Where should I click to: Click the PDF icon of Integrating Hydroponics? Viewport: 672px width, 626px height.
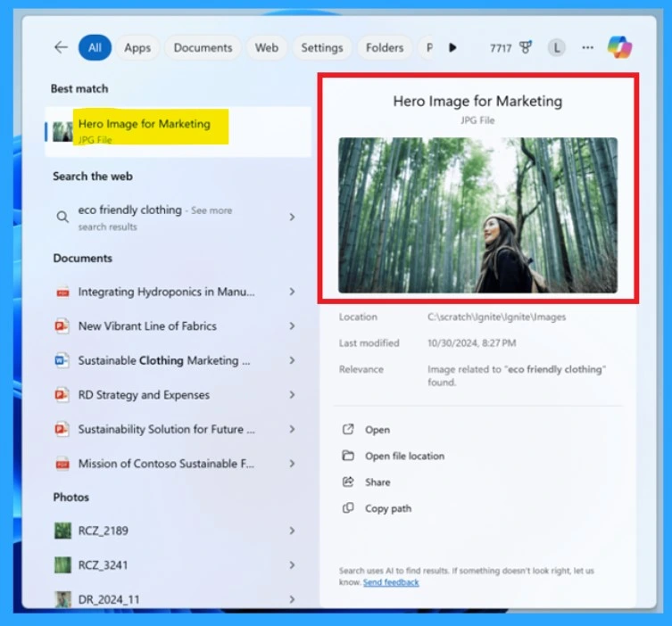point(62,292)
